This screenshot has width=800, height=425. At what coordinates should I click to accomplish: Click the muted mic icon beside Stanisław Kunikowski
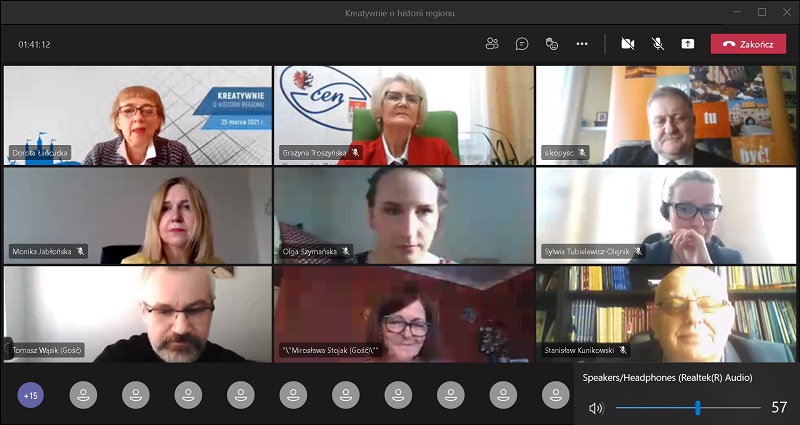click(x=622, y=350)
